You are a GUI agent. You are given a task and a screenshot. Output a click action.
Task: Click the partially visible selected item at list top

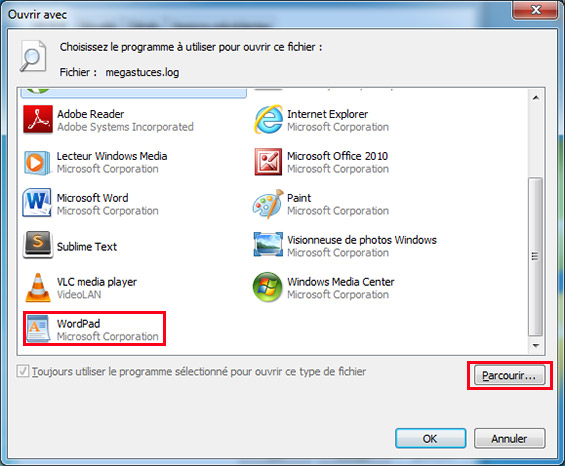coord(134,93)
